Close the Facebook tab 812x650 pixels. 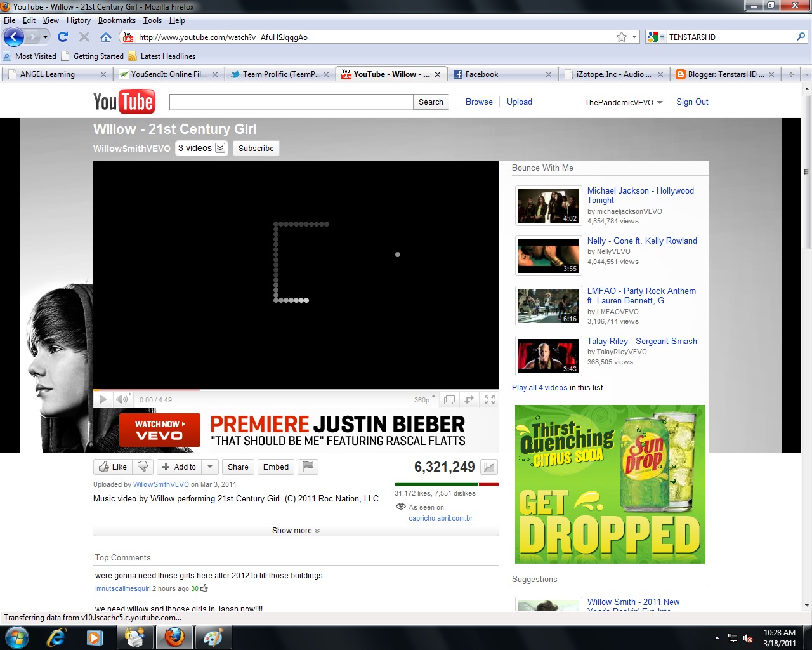(549, 74)
